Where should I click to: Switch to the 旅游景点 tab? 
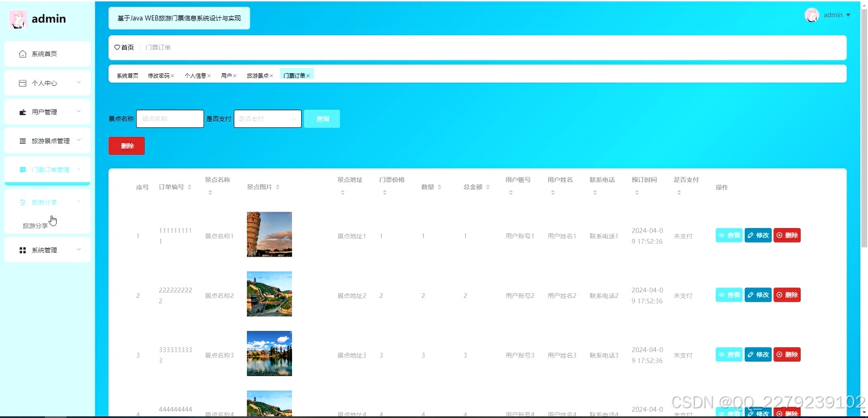tap(259, 74)
